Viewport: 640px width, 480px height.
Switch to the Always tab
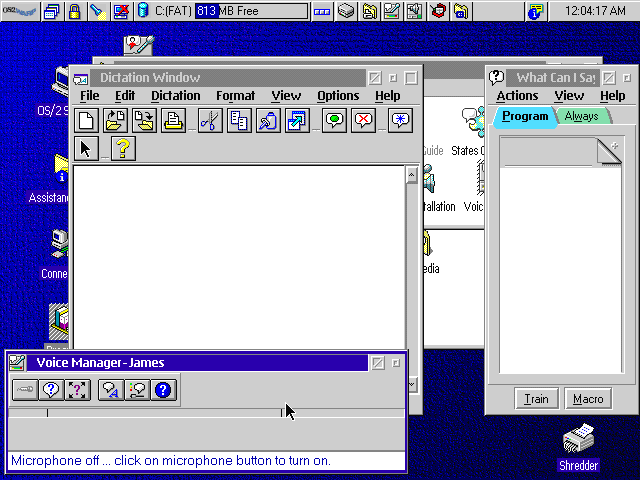click(x=581, y=117)
